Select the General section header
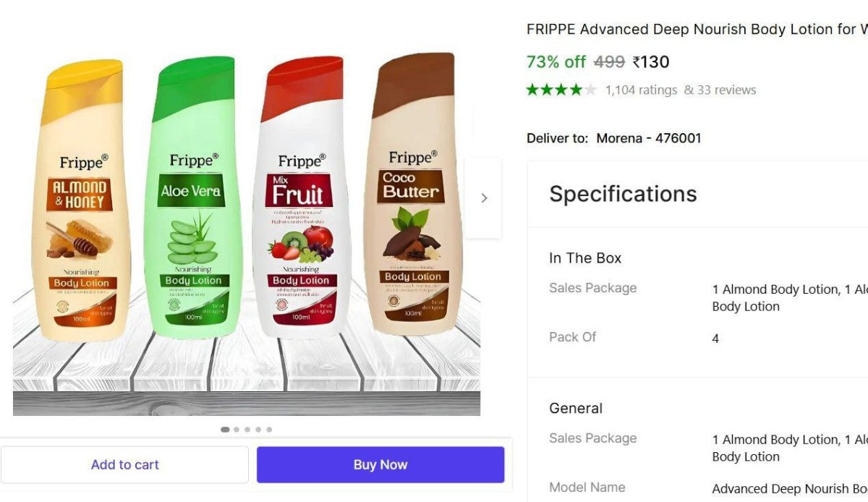 pyautogui.click(x=576, y=408)
